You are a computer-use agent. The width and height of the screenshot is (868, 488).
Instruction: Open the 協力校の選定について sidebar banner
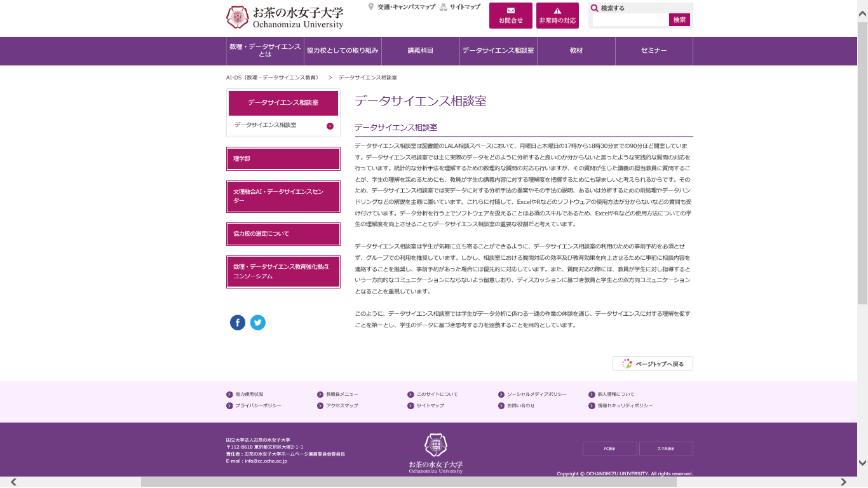click(283, 234)
